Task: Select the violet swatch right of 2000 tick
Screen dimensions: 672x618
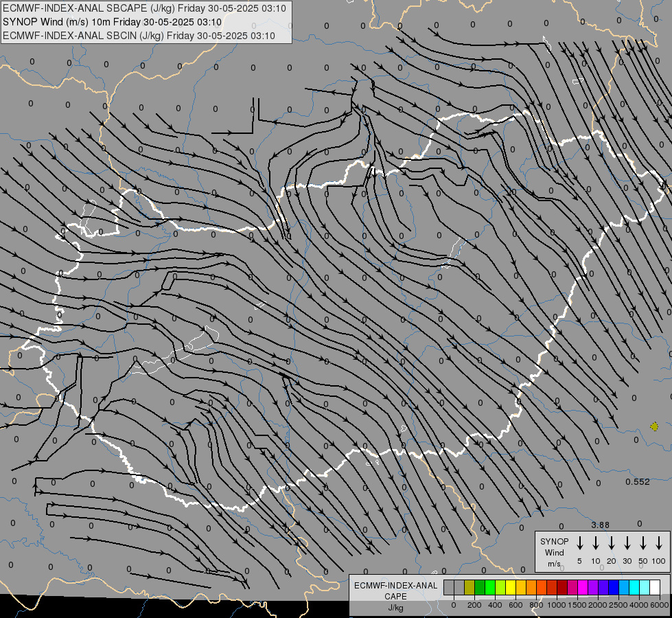Action: (603, 588)
